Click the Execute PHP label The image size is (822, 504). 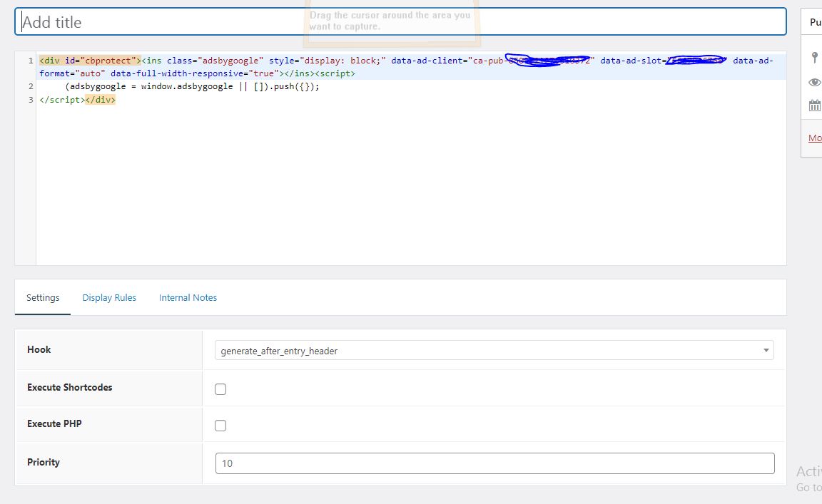[x=54, y=423]
